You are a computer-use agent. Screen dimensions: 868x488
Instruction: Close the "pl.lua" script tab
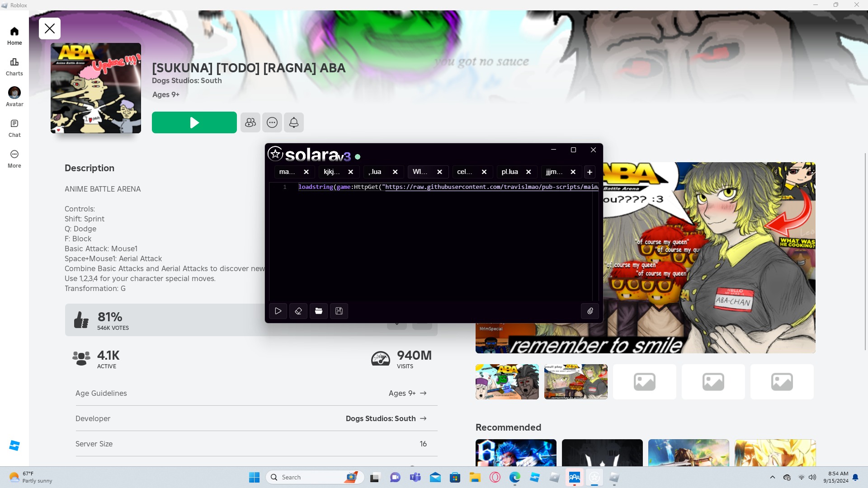[528, 172]
